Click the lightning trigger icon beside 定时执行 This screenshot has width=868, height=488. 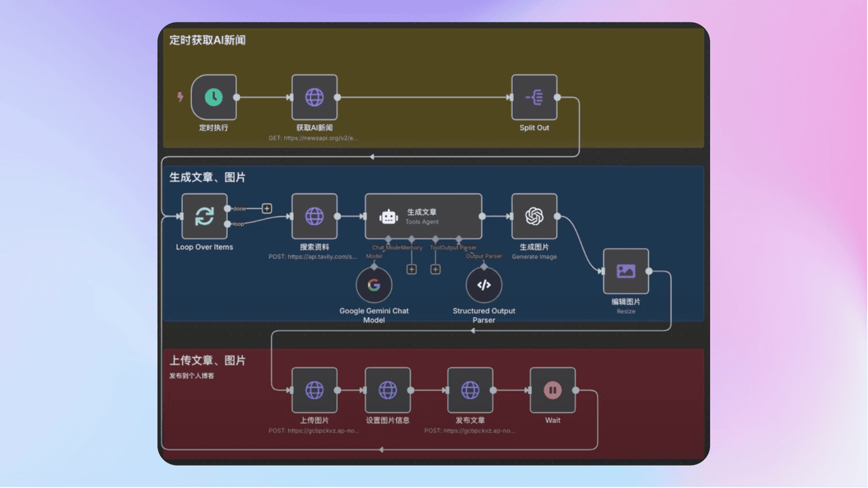pos(180,97)
